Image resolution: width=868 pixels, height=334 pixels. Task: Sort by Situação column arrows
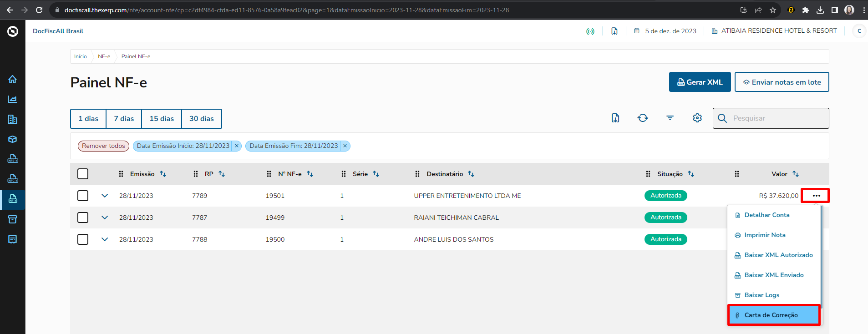[691, 174]
